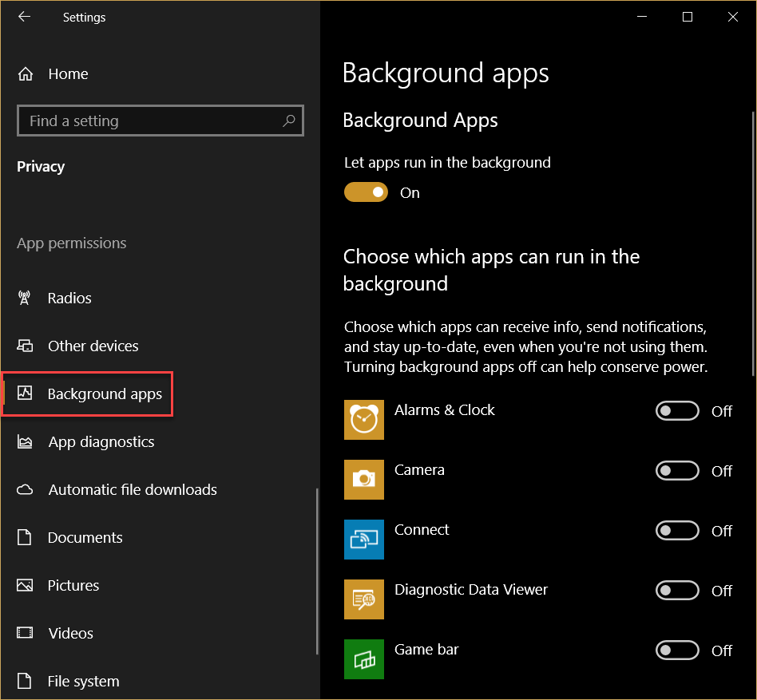Image resolution: width=757 pixels, height=700 pixels.
Task: Open App diagnostics settings
Action: [x=160, y=441]
